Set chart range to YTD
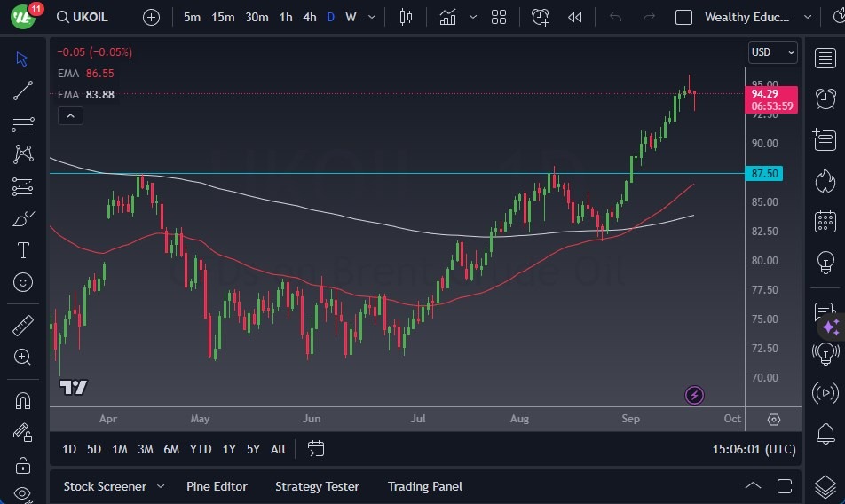This screenshot has width=845, height=504. coord(201,449)
